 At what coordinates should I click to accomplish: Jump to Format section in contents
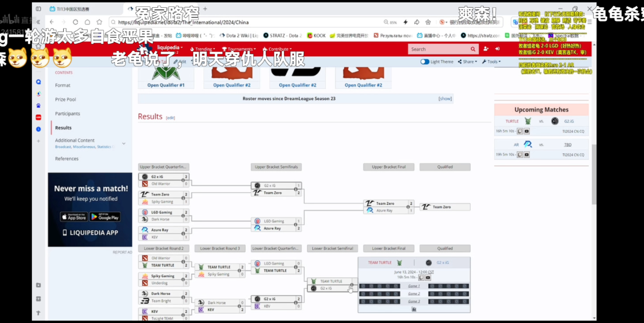[x=63, y=85]
